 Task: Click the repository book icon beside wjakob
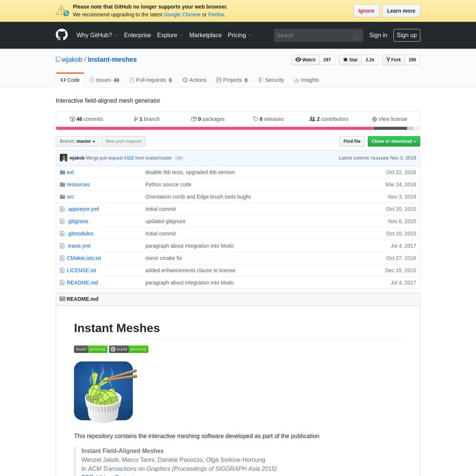coord(58,59)
